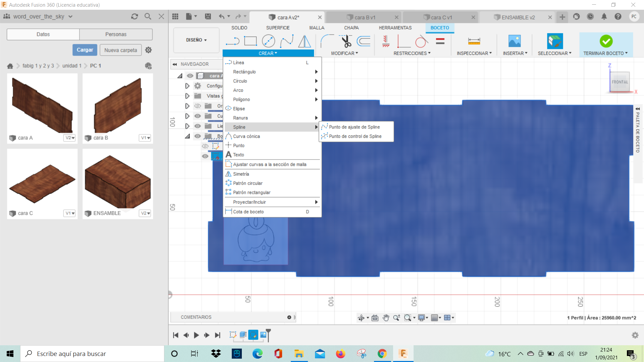Switch to the SÓLIDO tab
Viewport: 644px width, 362px height.
(x=239, y=27)
